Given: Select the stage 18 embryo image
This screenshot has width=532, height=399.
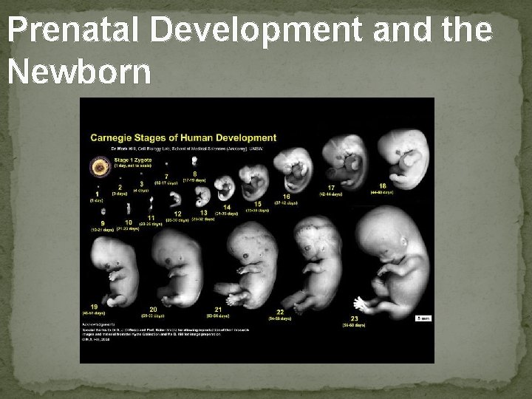Looking at the screenshot, I should pyautogui.click(x=403, y=159).
